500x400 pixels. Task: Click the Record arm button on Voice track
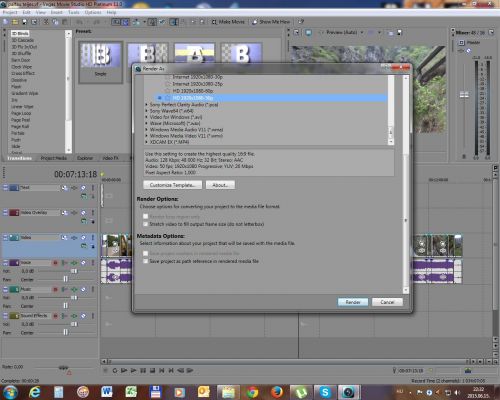click(x=55, y=263)
